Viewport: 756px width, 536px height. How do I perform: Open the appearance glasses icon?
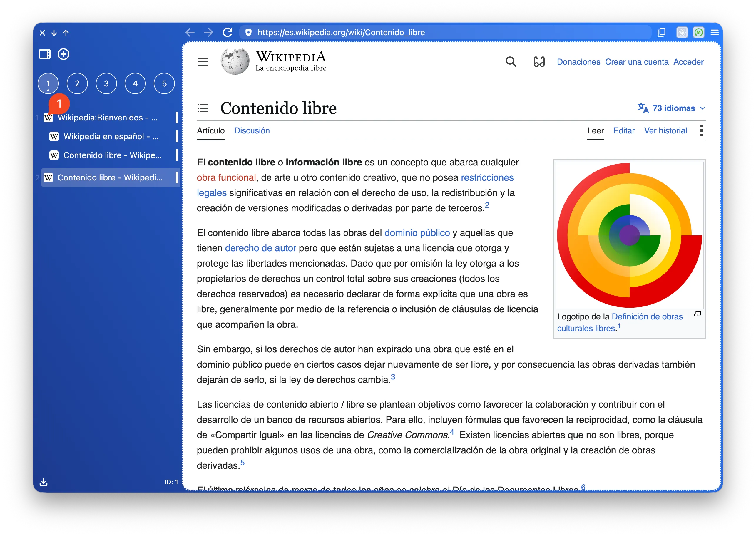[x=539, y=62]
